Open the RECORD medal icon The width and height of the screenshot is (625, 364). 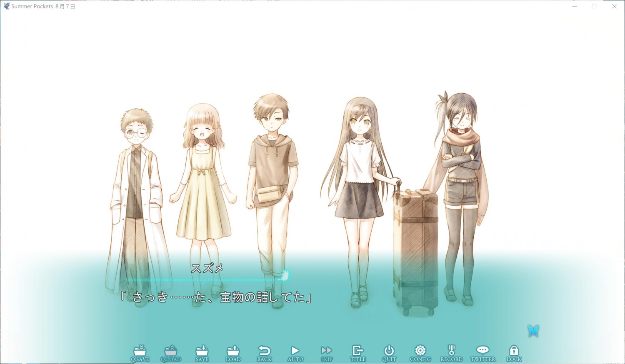coord(452,353)
